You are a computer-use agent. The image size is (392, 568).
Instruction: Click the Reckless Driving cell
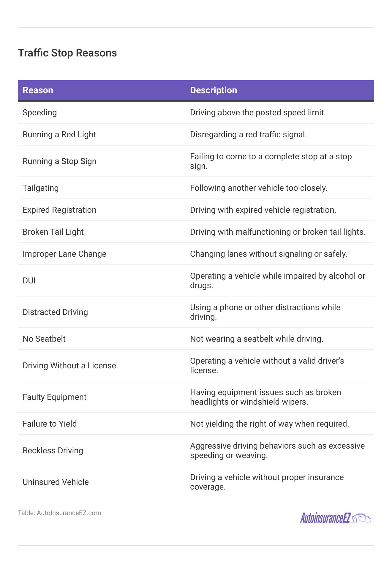point(53,451)
